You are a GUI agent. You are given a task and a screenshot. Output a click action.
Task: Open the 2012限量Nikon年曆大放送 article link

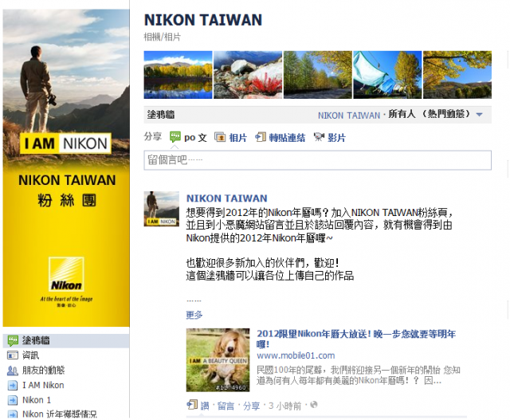click(x=356, y=339)
